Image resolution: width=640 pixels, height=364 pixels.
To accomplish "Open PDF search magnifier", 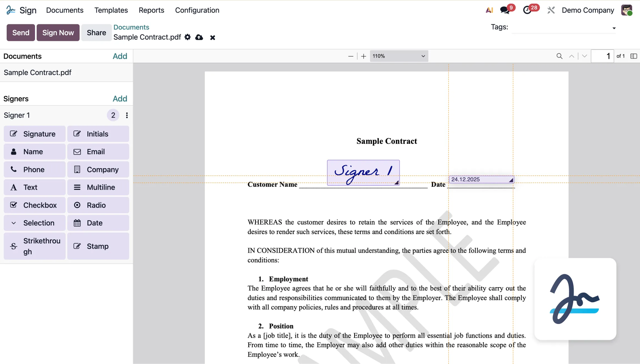I will [560, 56].
